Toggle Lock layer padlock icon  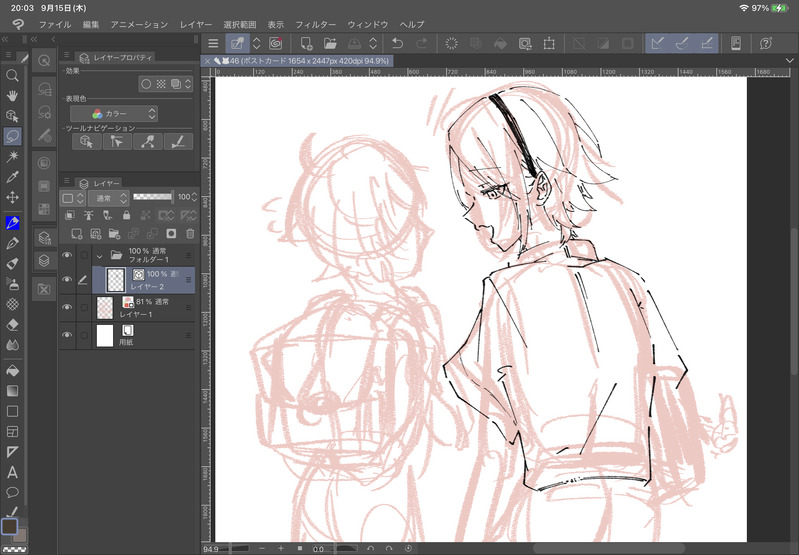coord(126,216)
